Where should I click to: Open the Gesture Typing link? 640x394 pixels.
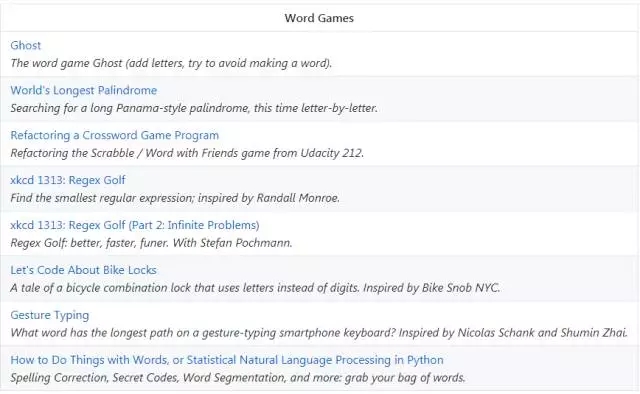click(49, 315)
